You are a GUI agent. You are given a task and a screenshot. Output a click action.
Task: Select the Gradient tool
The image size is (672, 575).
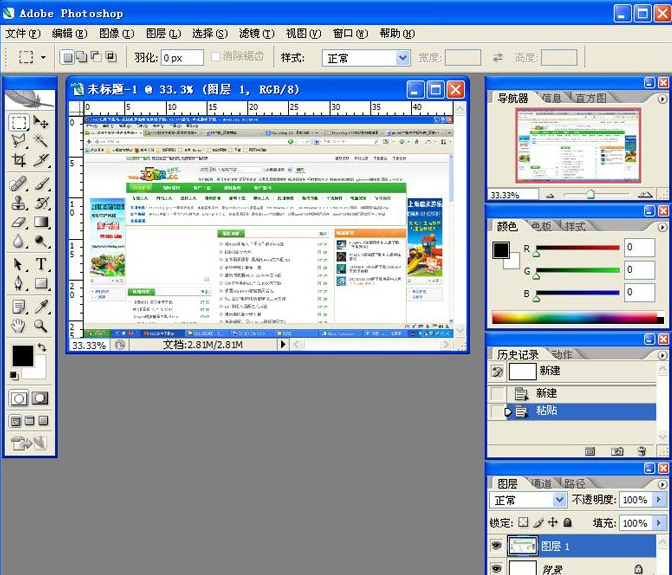point(41,222)
